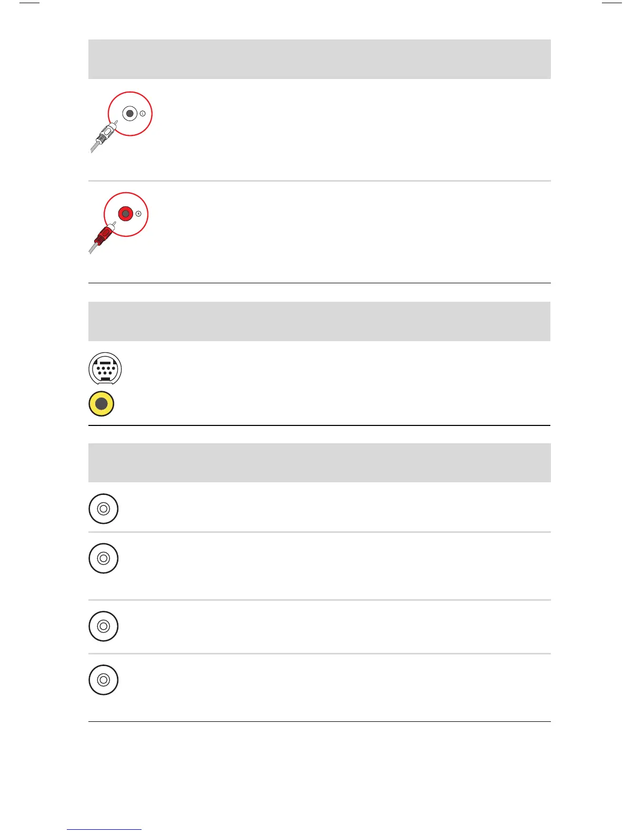Click the gray header above audio connectors

[x=319, y=59]
